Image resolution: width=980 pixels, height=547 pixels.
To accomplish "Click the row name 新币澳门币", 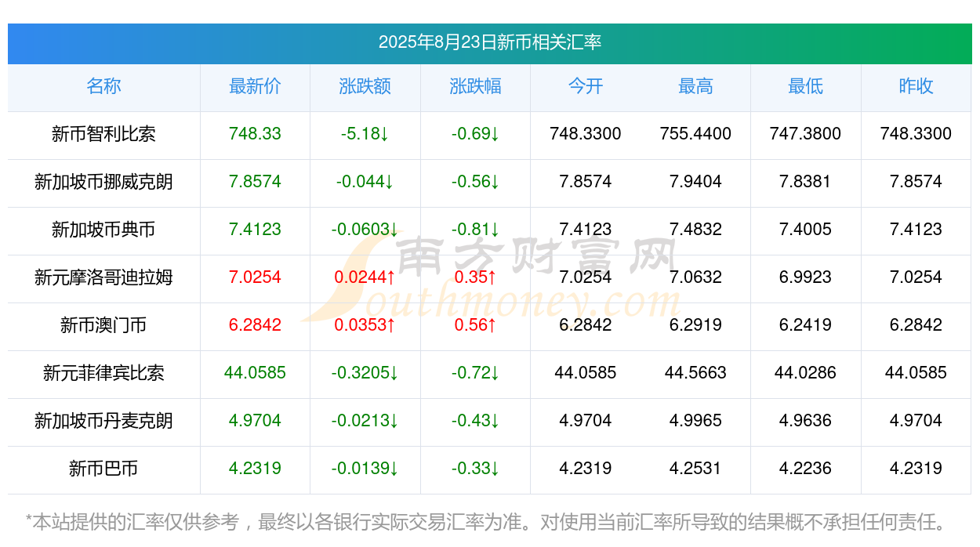I will [x=103, y=325].
